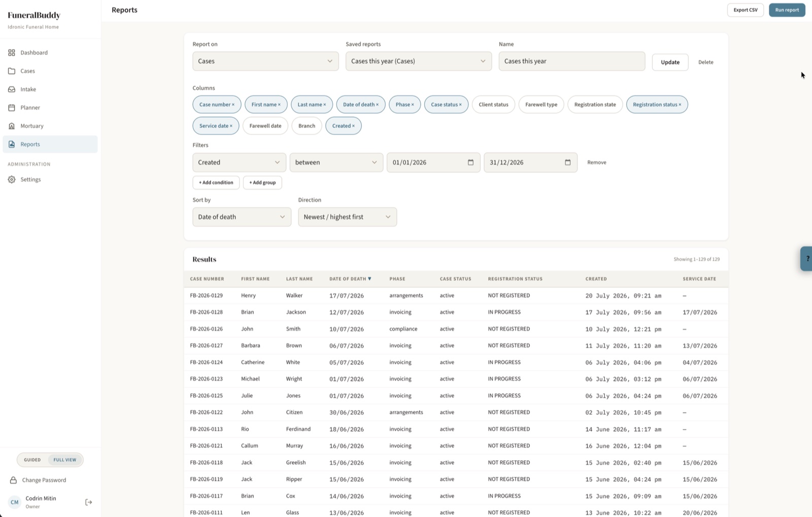The width and height of the screenshot is (812, 517).
Task: Click the Mortuary building icon
Action: pos(12,126)
